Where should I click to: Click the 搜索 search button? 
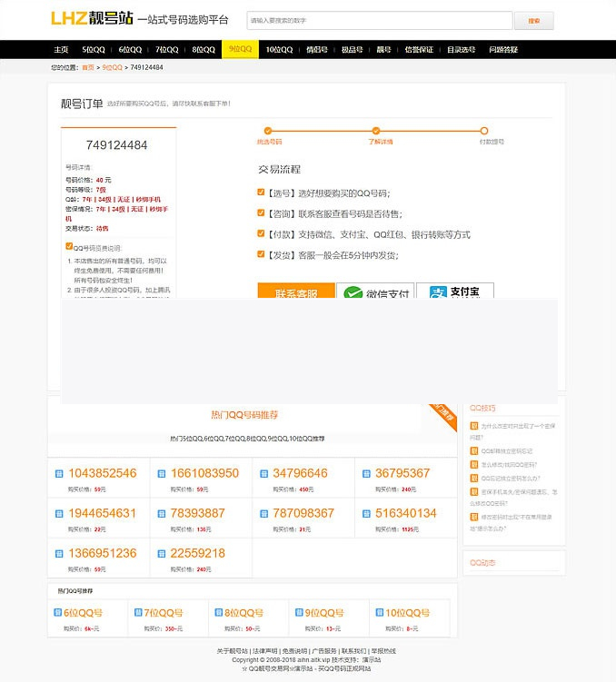click(x=533, y=21)
